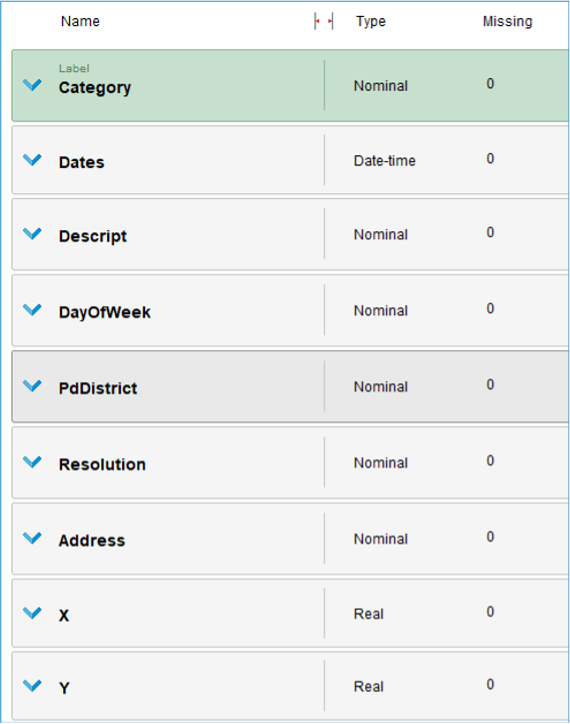
Task: Click the column width resize icon
Action: (323, 21)
